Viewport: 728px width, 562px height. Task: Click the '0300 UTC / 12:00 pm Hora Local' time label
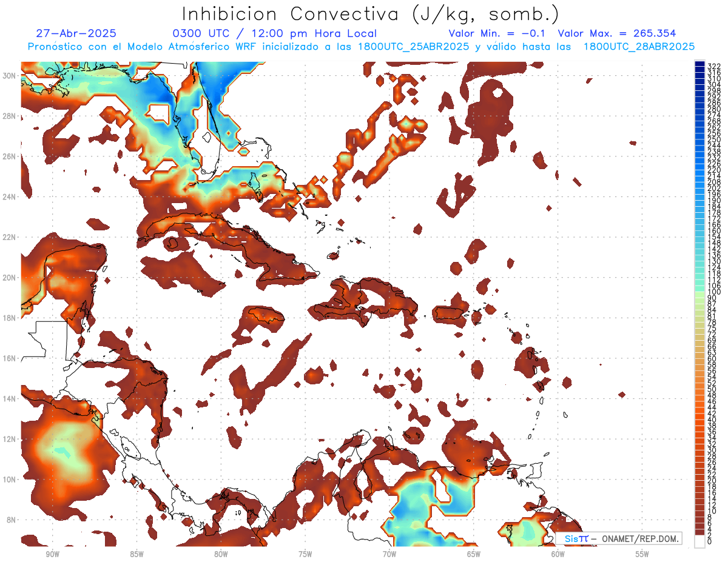point(275,34)
